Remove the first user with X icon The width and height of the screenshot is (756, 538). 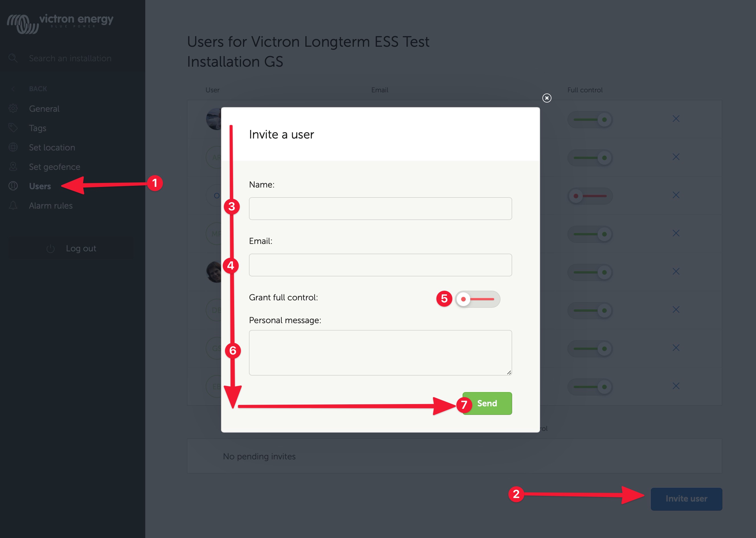(676, 119)
